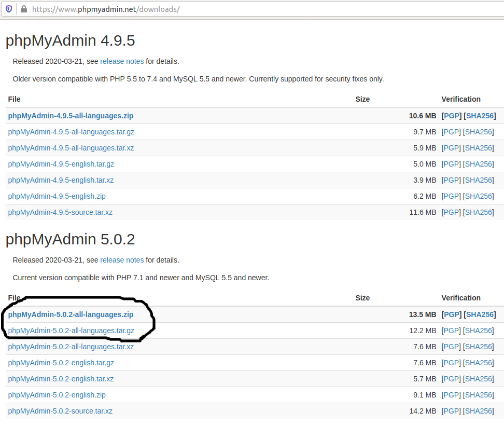
Task: Open PGP signature for 4.9.5-all-languages.zip
Action: 451,116
